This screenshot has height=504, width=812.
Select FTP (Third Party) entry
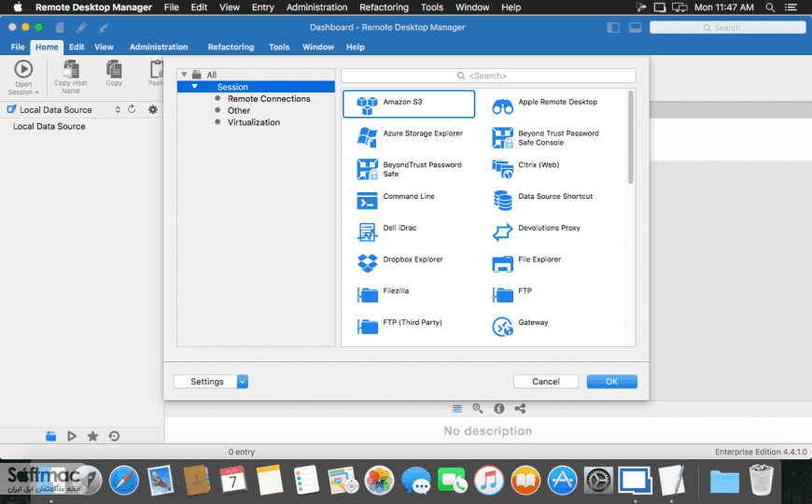[399, 326]
